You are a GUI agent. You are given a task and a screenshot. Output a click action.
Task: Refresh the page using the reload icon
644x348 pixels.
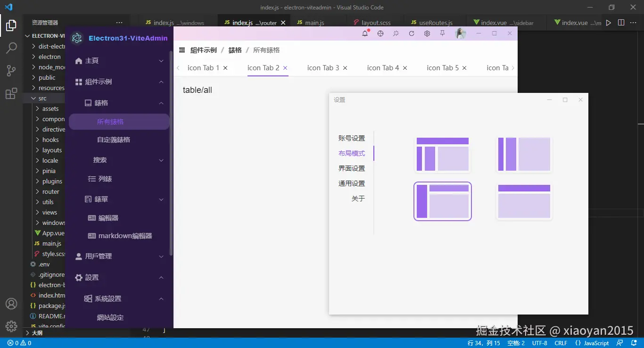pyautogui.click(x=412, y=33)
